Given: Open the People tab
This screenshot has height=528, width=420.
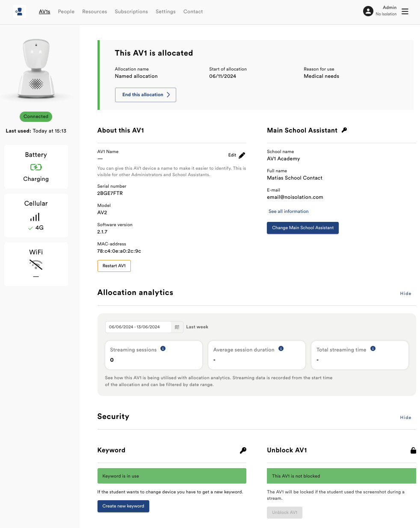Looking at the screenshot, I should pos(66,12).
